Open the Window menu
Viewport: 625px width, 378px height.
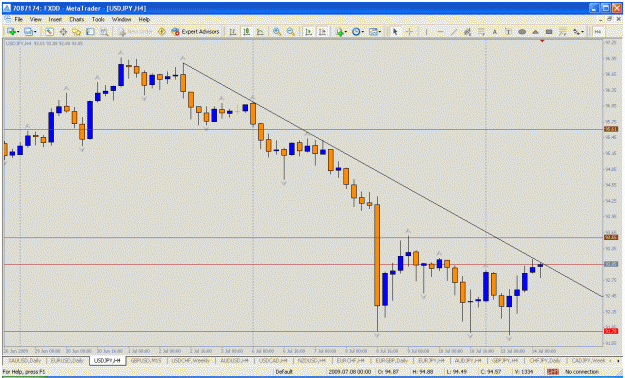pos(121,19)
